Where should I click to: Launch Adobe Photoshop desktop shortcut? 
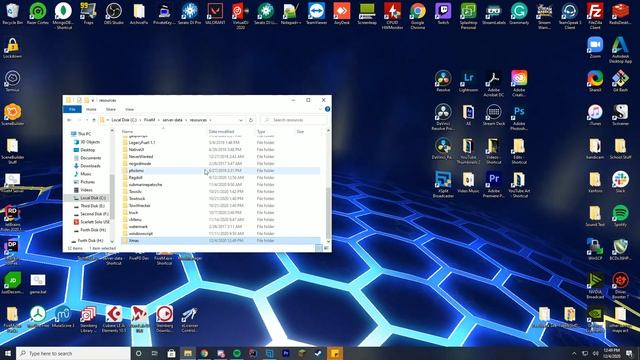point(519,117)
